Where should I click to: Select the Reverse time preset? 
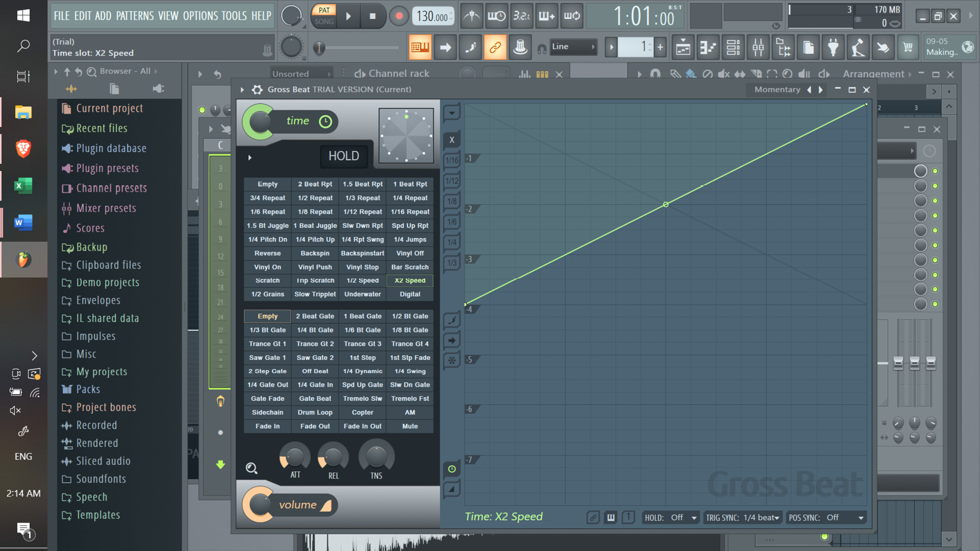(x=267, y=253)
